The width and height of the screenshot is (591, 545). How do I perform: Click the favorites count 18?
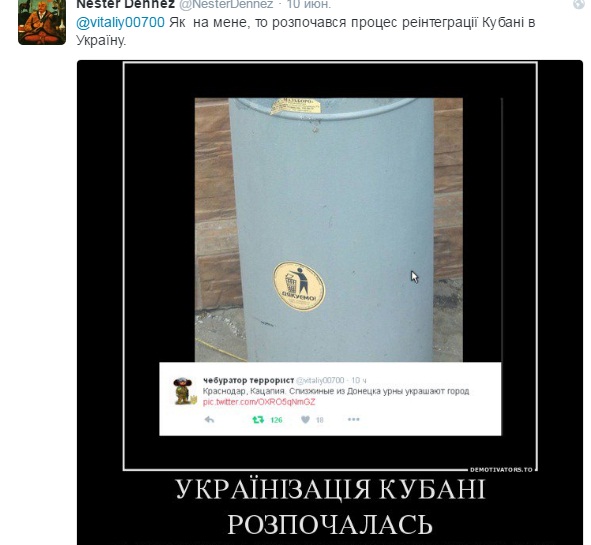coord(320,420)
